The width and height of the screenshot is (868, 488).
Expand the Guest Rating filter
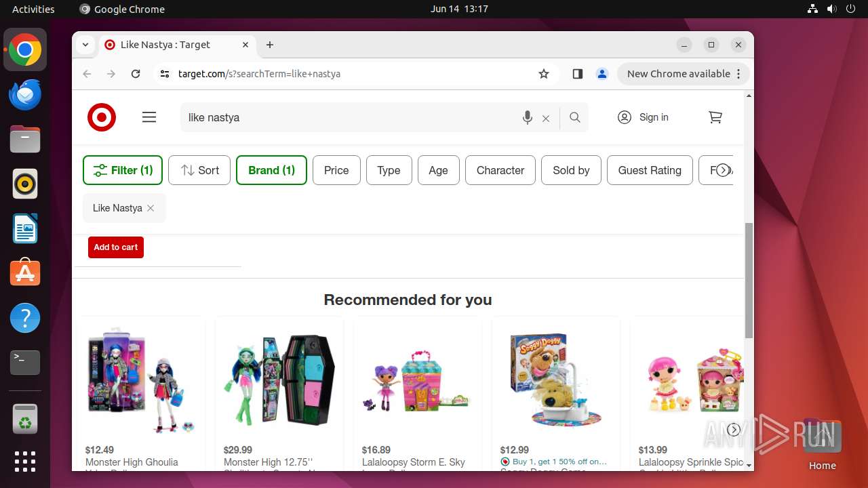pos(650,170)
